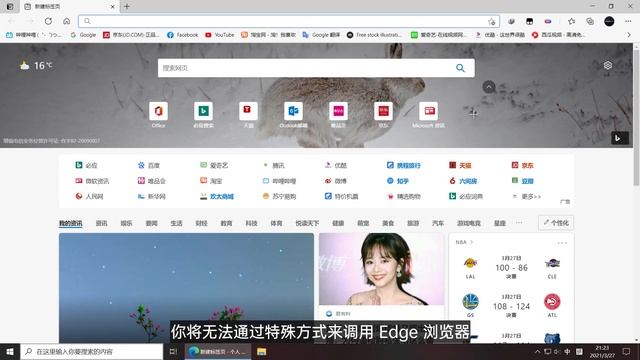640x360 pixels.
Task: Open the smiling woman news card image
Action: (382, 269)
